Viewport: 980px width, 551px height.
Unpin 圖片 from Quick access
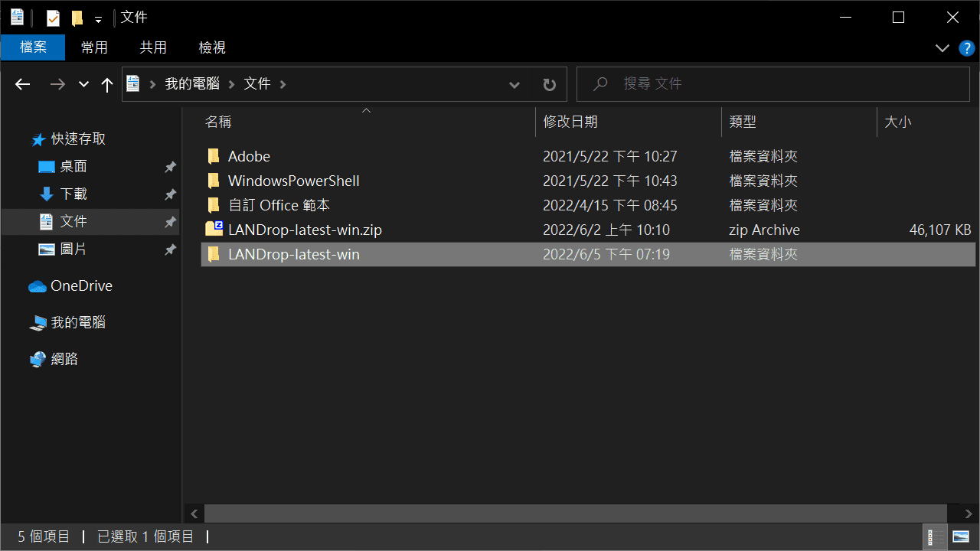(170, 249)
